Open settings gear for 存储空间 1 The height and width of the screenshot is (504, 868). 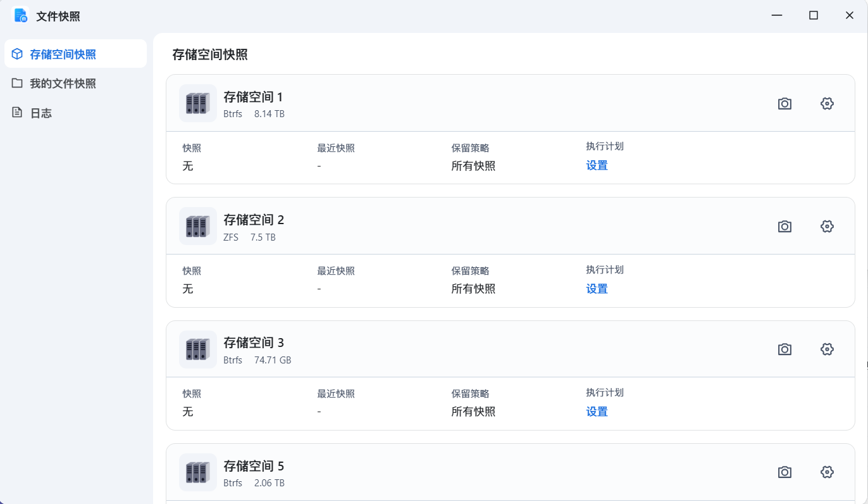point(827,104)
